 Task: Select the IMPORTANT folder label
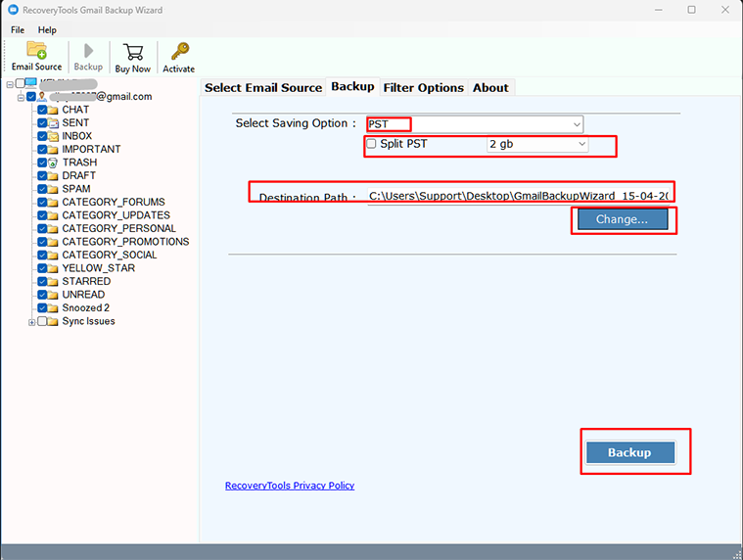point(91,149)
